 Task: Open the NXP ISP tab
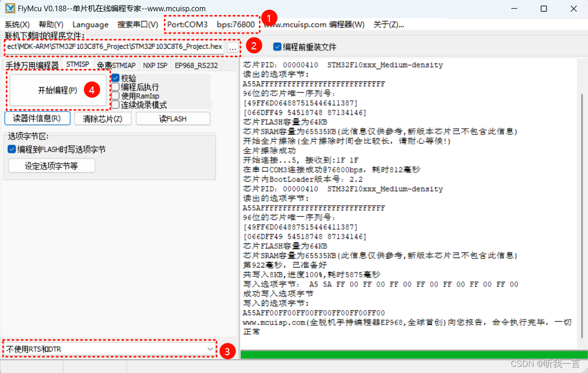tap(155, 65)
